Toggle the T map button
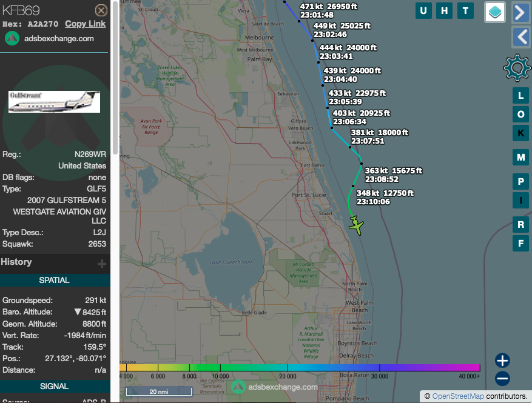Viewport: 532px width, 403px height. tap(465, 10)
